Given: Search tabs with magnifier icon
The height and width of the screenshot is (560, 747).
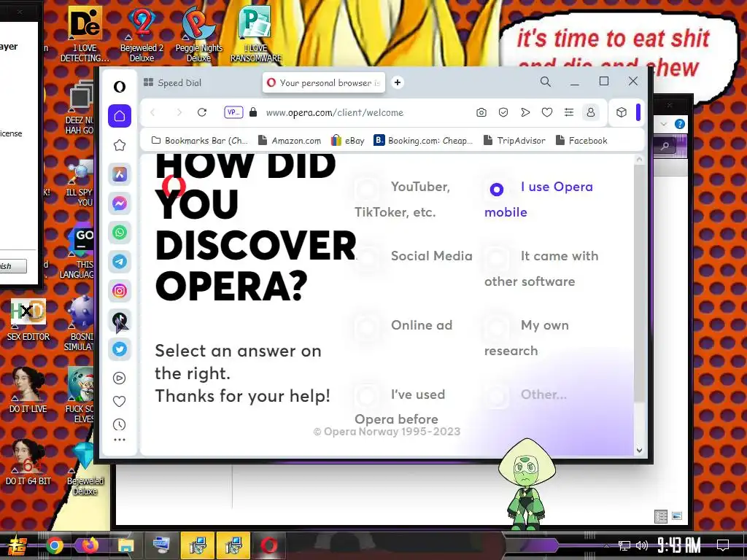Looking at the screenshot, I should tap(546, 82).
